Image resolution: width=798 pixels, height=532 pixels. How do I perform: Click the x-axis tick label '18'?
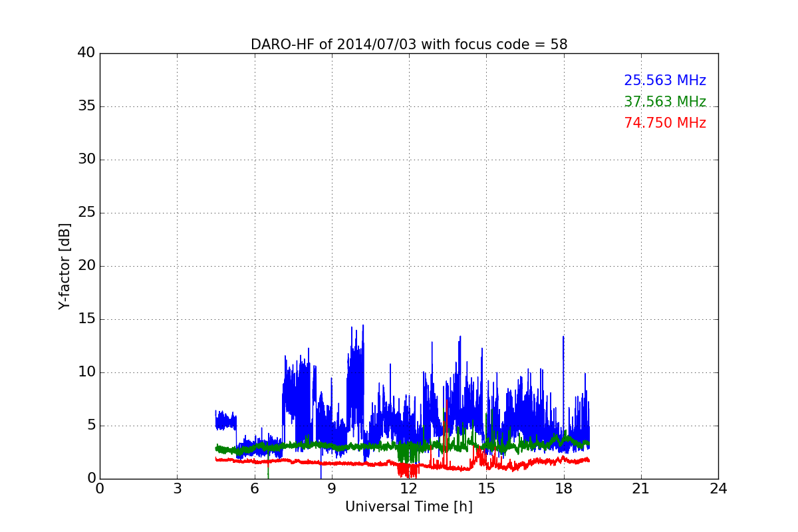564,489
